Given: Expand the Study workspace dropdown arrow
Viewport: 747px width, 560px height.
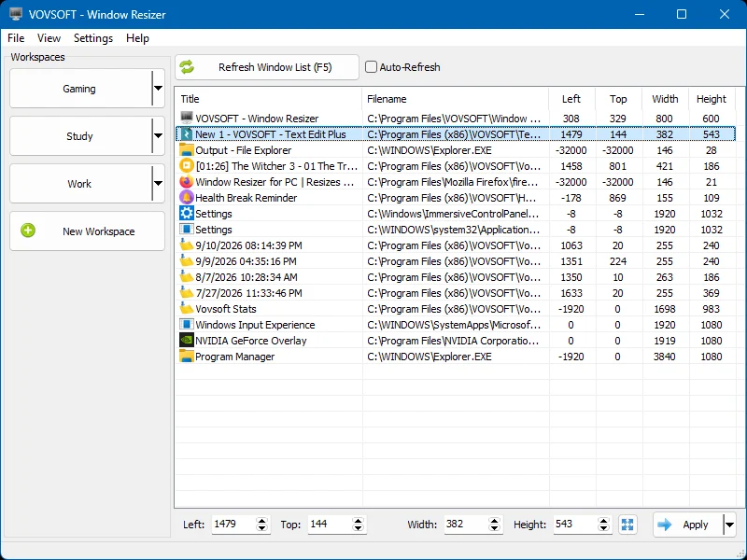Looking at the screenshot, I should click(x=158, y=135).
